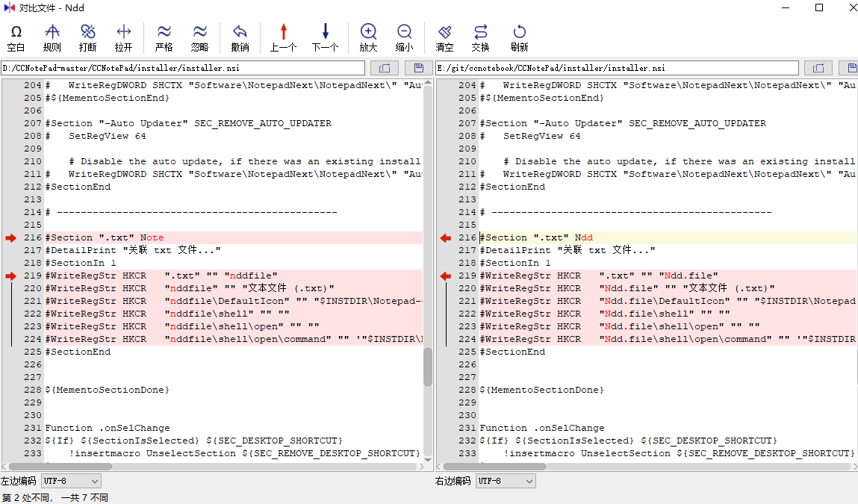Open the 规则 (rules) tool
Viewport: 858px width, 504px height.
[52, 38]
